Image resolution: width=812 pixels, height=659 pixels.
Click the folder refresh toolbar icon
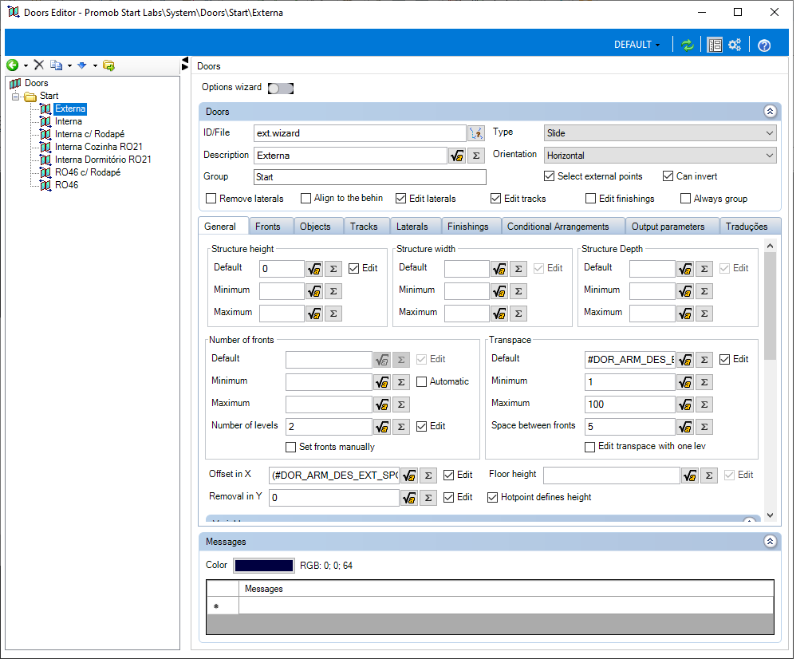point(108,65)
